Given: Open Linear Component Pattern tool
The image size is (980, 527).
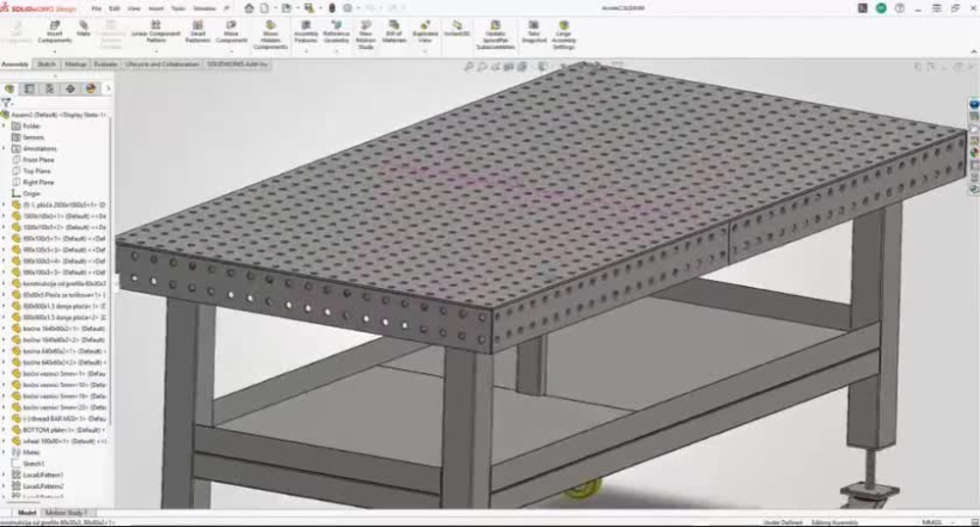Looking at the screenshot, I should 156,32.
